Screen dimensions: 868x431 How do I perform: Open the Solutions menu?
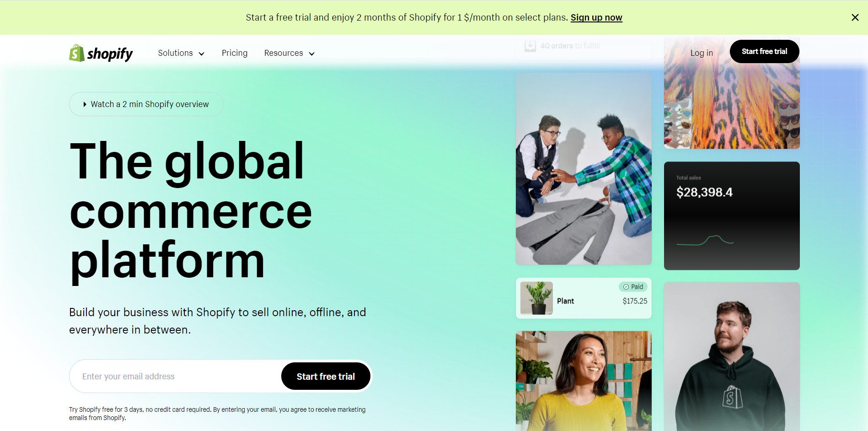pos(181,53)
